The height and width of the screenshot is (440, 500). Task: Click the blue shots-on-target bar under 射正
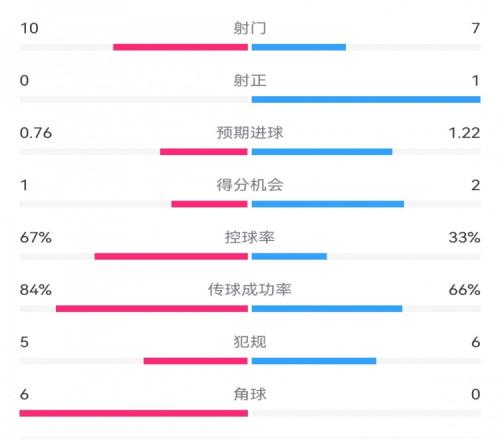click(x=366, y=99)
